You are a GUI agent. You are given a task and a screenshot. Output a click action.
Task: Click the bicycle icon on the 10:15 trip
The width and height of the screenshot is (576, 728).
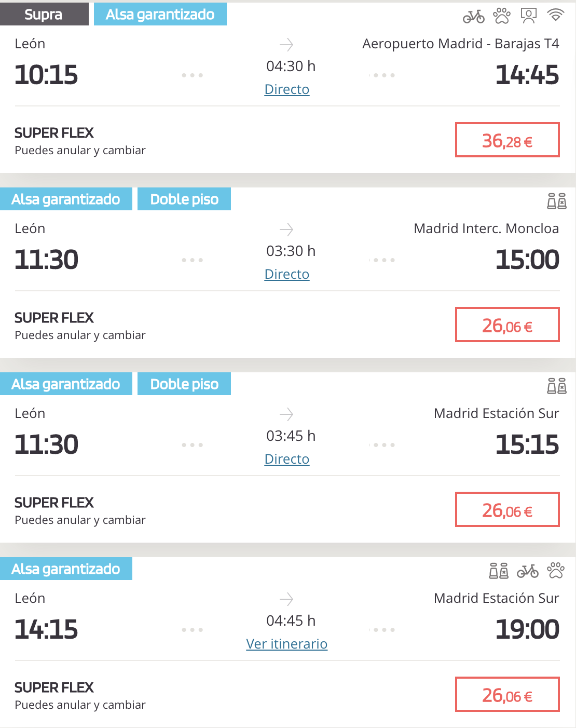[473, 17]
